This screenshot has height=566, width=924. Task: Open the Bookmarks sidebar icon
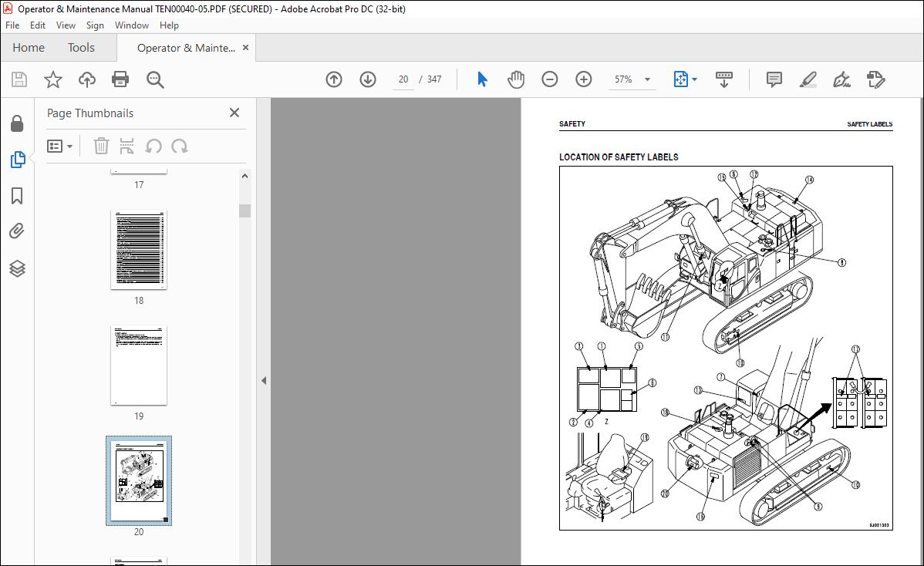pyautogui.click(x=17, y=196)
